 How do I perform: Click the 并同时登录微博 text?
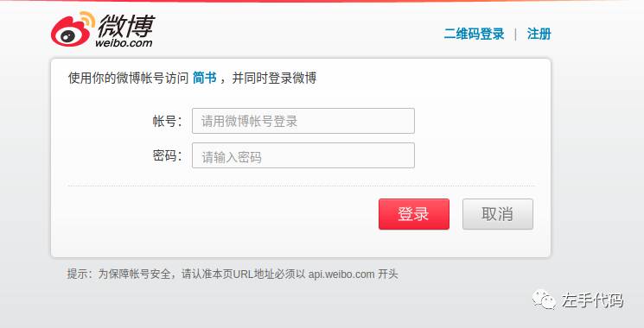[x=274, y=78]
